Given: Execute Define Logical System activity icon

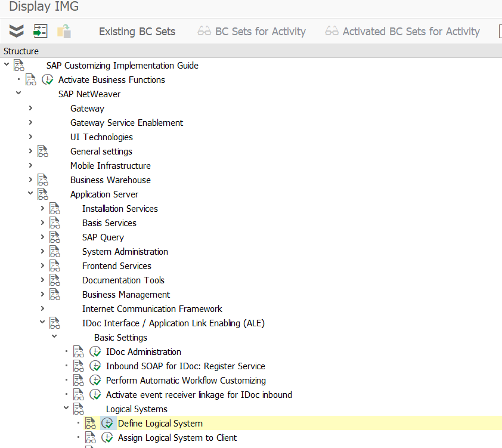Looking at the screenshot, I should coord(107,423).
